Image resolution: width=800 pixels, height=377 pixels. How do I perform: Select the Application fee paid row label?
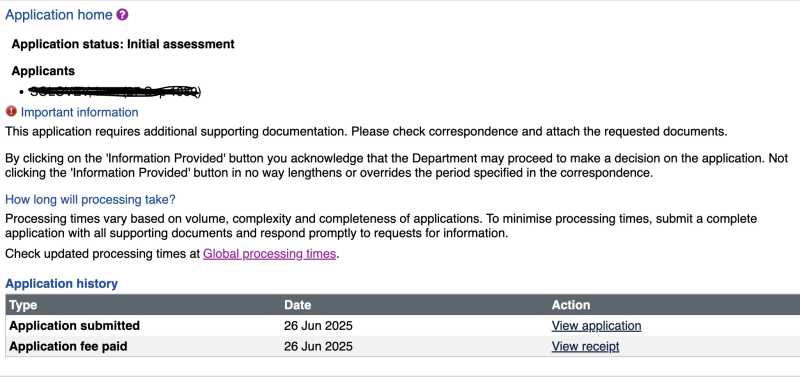[68, 346]
